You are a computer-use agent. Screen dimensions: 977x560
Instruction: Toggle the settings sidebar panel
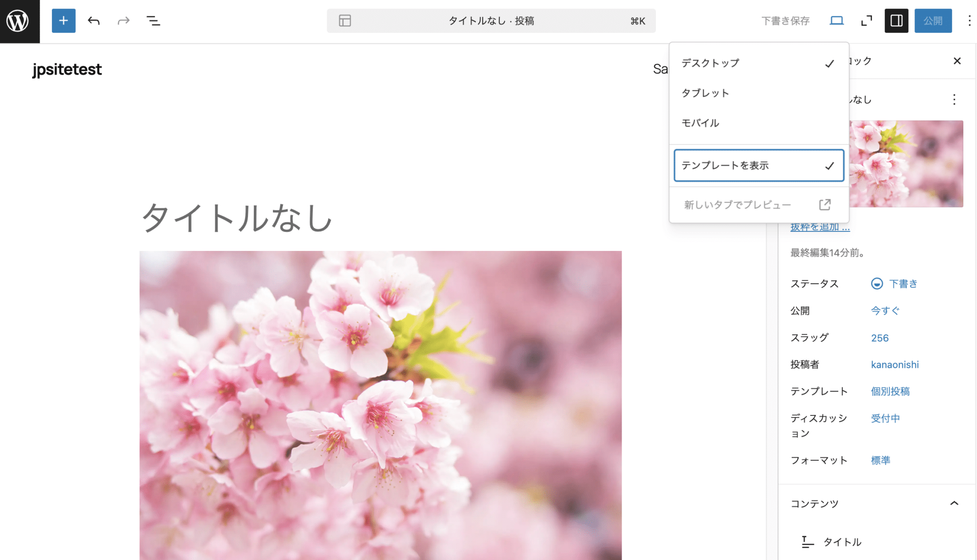click(x=896, y=21)
